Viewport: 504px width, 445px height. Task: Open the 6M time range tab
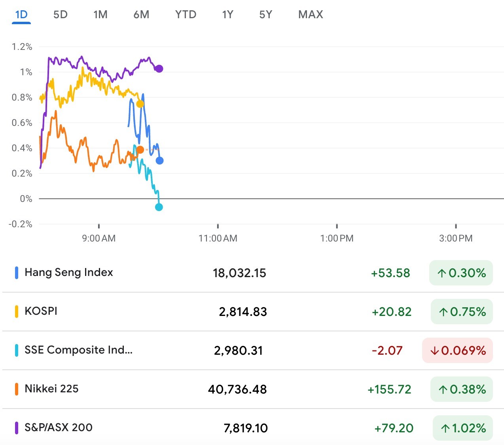(x=141, y=15)
